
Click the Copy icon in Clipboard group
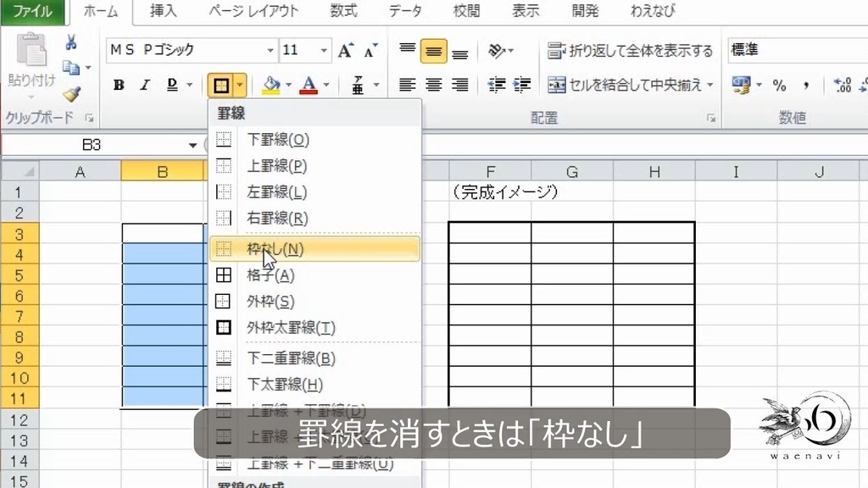click(x=72, y=67)
